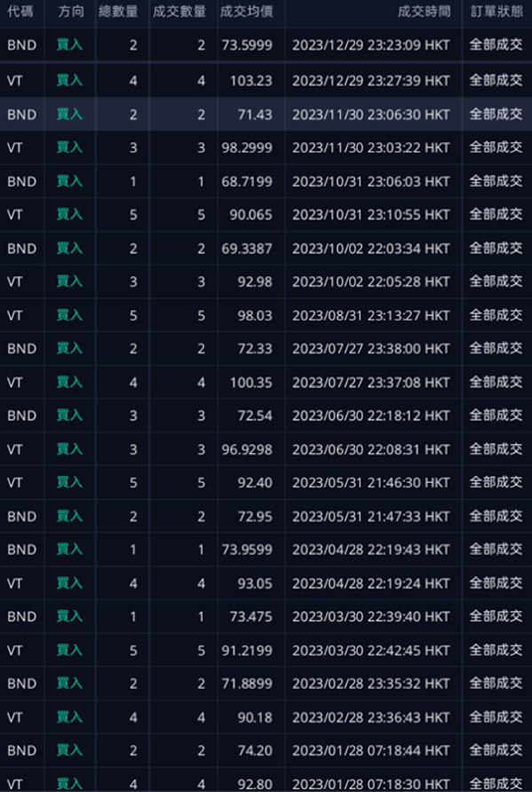Click the time 2023/05/31 21:46:30 HKT

point(371,483)
